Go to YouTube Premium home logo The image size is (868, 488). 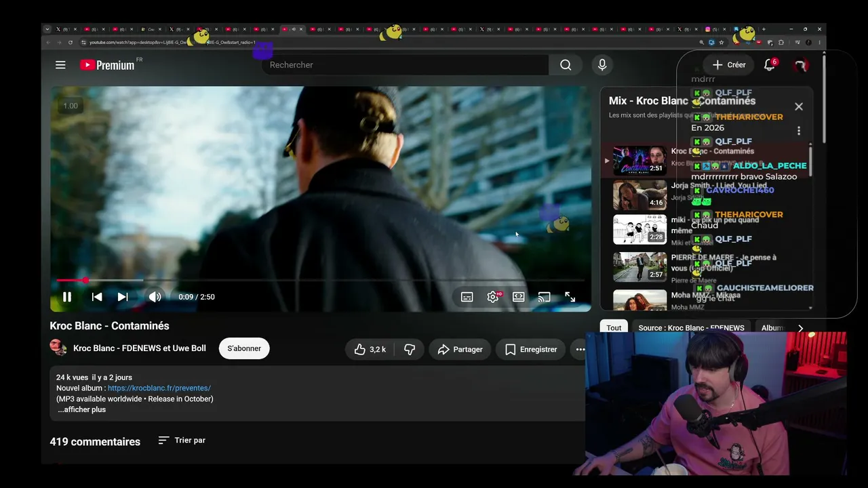(x=107, y=65)
